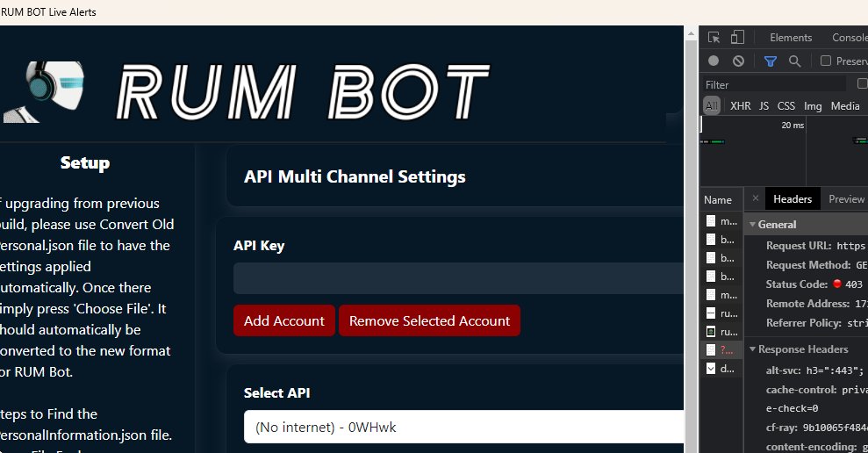
Task: Open the Console devtools tab
Action: (x=850, y=38)
